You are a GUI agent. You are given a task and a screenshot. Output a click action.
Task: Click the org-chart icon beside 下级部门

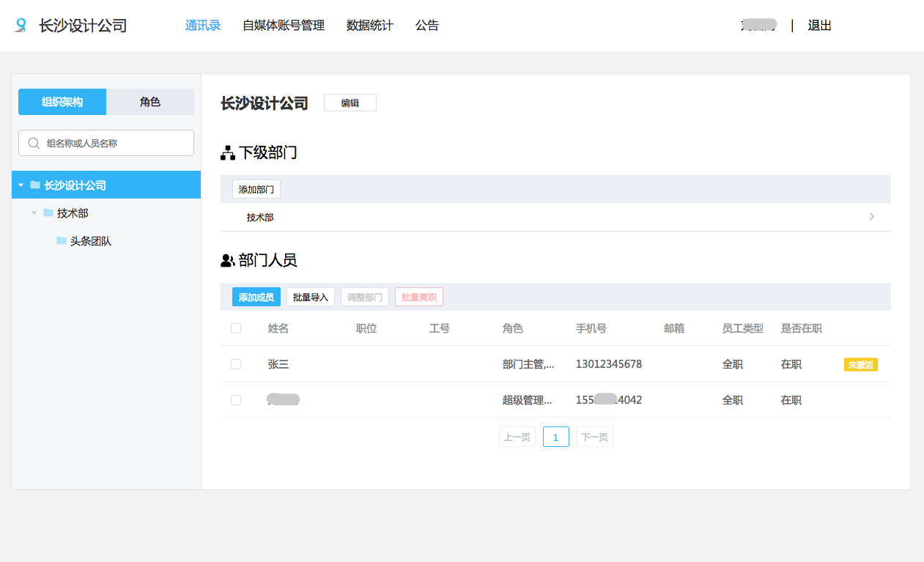tap(226, 152)
